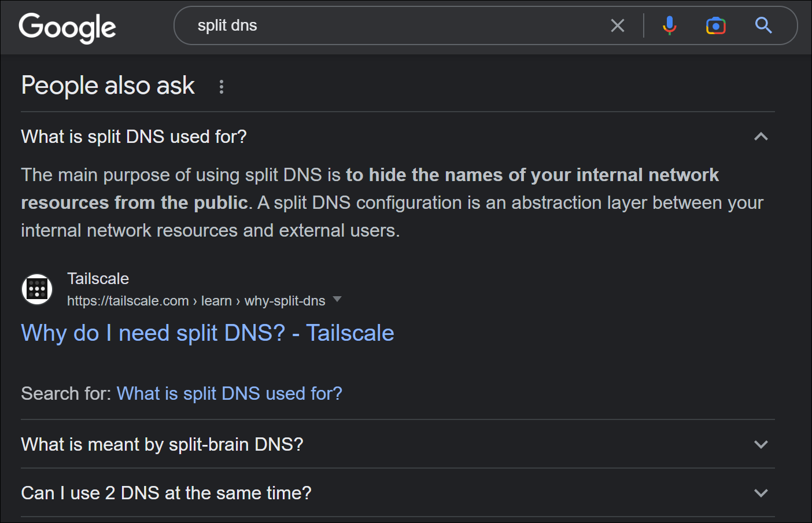Screen dimensions: 812x523
Task: Open 'Why do I need split DNS? - Tailscale' link
Action: [208, 333]
